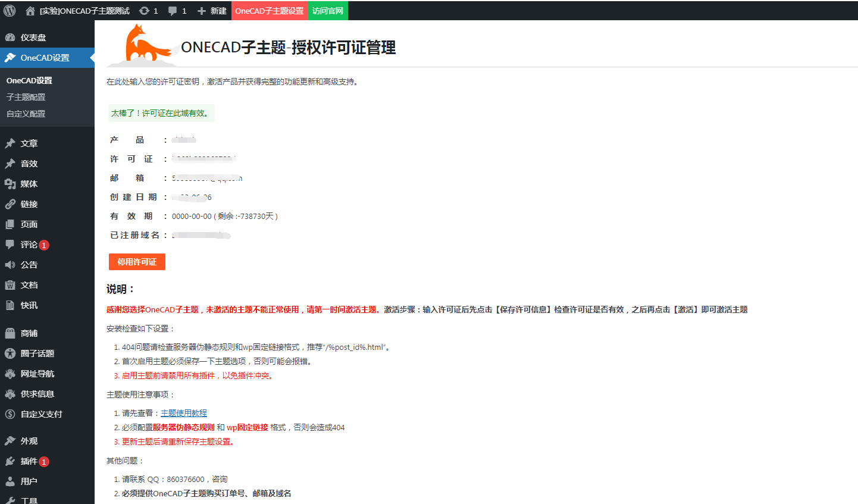Click the 圈子话题 circle icon
Screen dimensions: 858x504
tap(10, 353)
